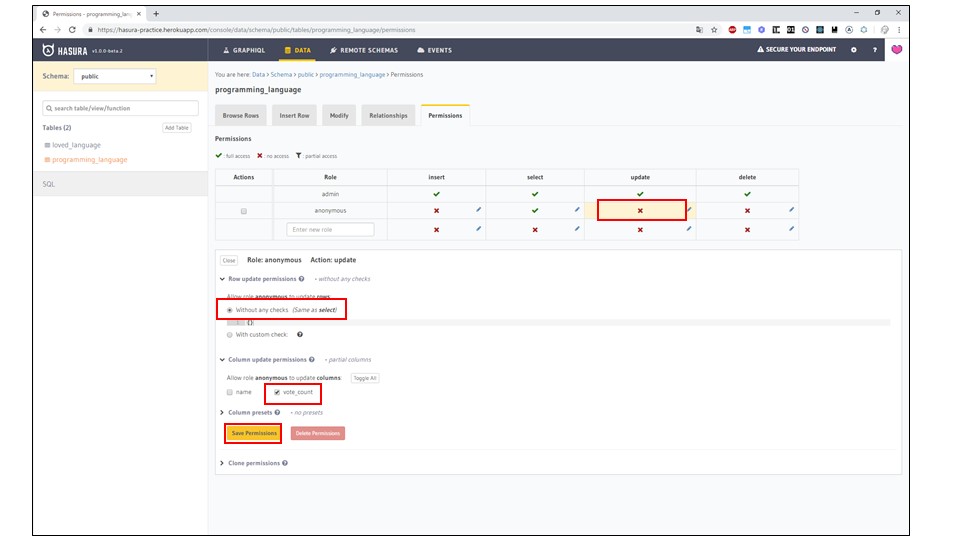This screenshot has height=540, width=960.
Task: Collapse the Row update permissions section
Action: point(222,279)
